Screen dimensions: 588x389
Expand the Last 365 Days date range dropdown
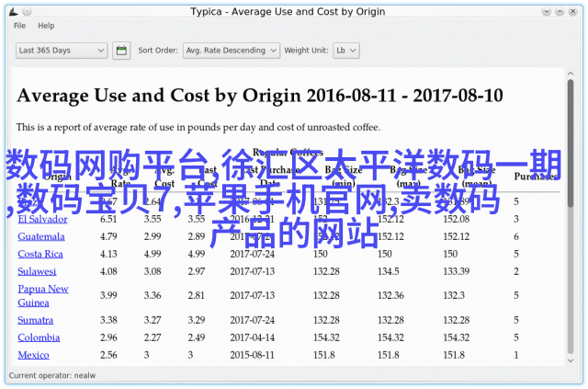pos(62,51)
